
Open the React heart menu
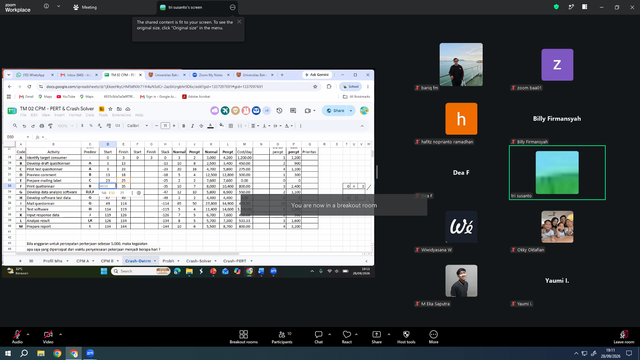[347, 337]
